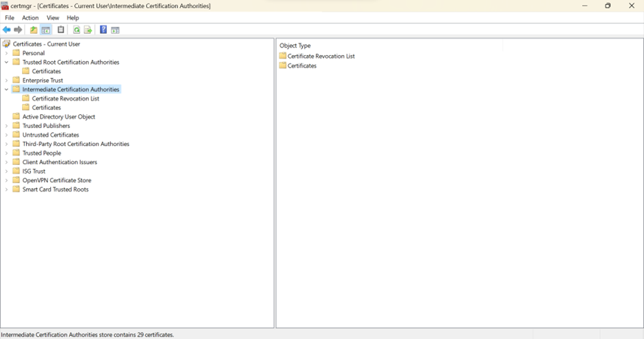Click the ISG Trust folder icon
The width and height of the screenshot is (644, 339).
[x=16, y=171]
